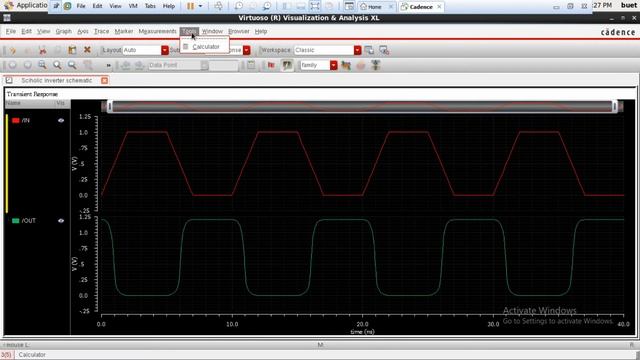Click the zoom in magnifier icon
The height and width of the screenshot is (360, 640).
click(57, 65)
